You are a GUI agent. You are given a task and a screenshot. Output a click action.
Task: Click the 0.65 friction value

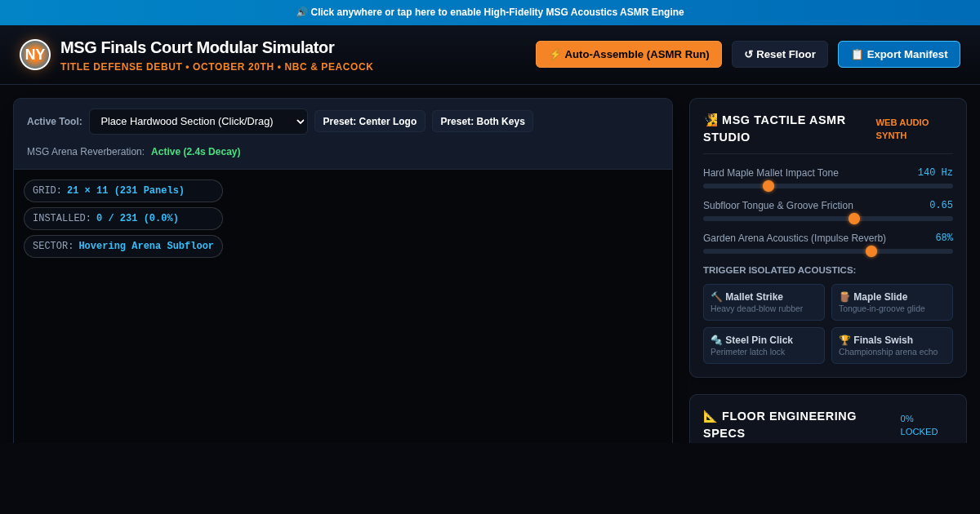coord(941,206)
